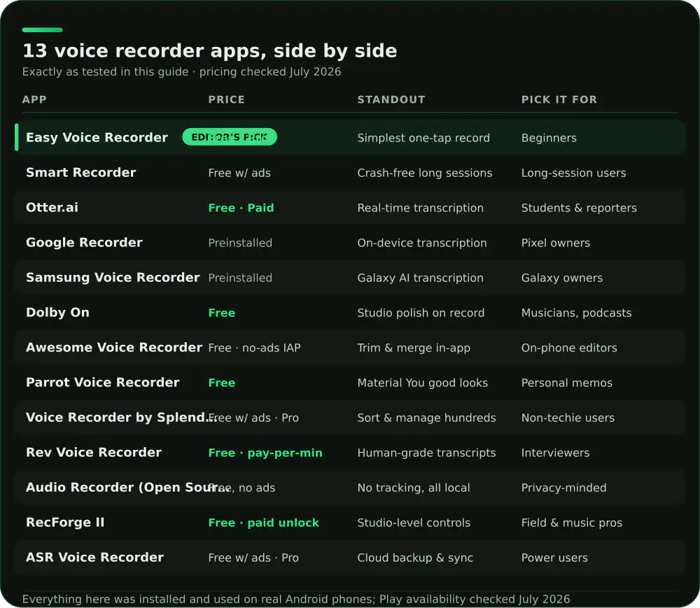Click "Cloud backup & sync" cell
Image resolution: width=700 pixels, height=608 pixels.
pyautogui.click(x=414, y=558)
